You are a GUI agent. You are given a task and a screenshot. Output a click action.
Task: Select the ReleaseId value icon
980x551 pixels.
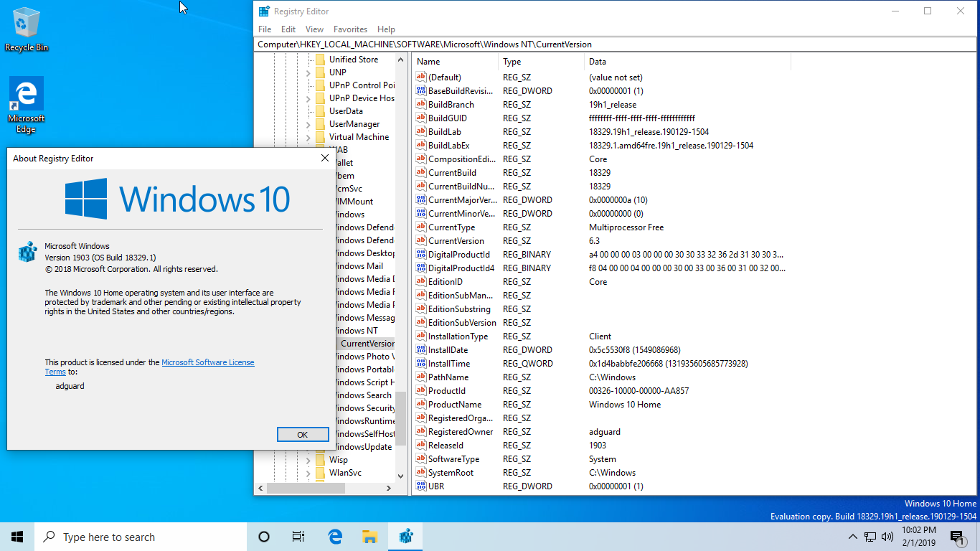coord(421,446)
